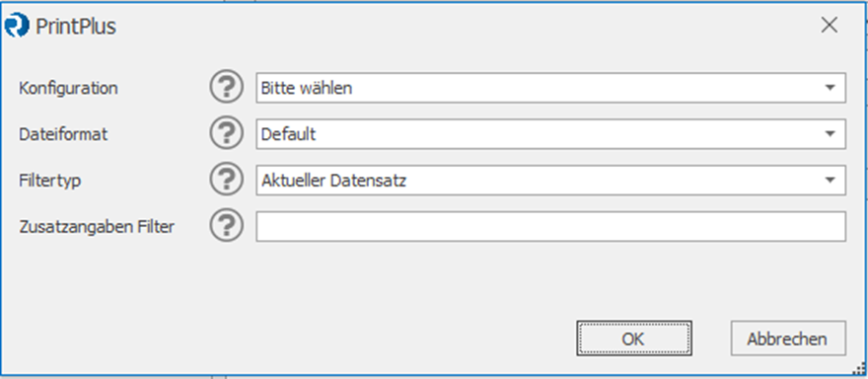
Task: Open help for Zusatzangaben Filter
Action: click(227, 225)
